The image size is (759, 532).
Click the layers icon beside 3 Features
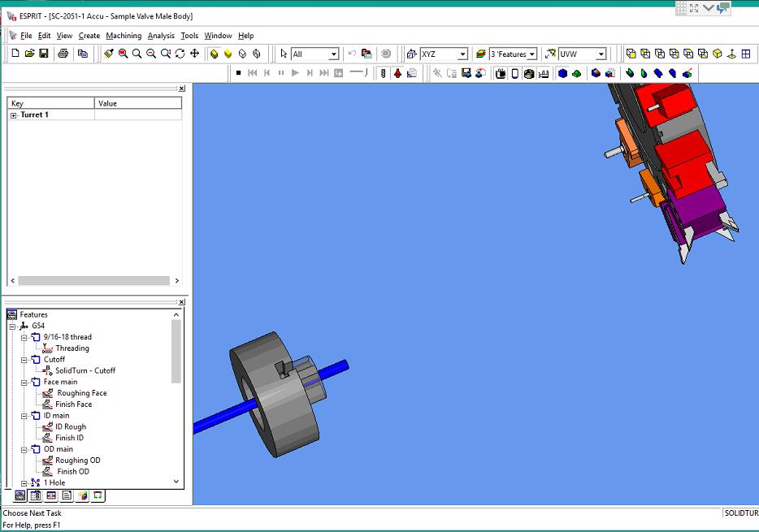point(480,54)
